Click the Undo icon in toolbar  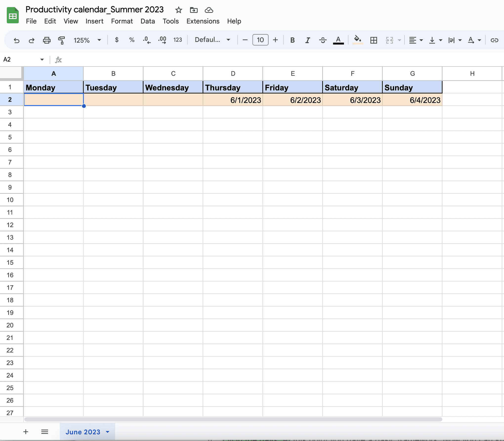point(16,40)
